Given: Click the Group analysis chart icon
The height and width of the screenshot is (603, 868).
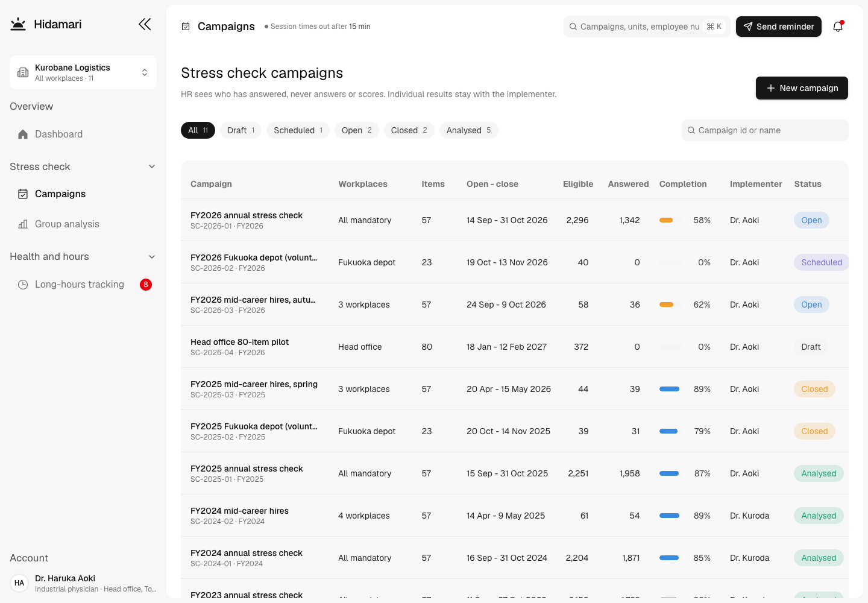Looking at the screenshot, I should click(23, 224).
